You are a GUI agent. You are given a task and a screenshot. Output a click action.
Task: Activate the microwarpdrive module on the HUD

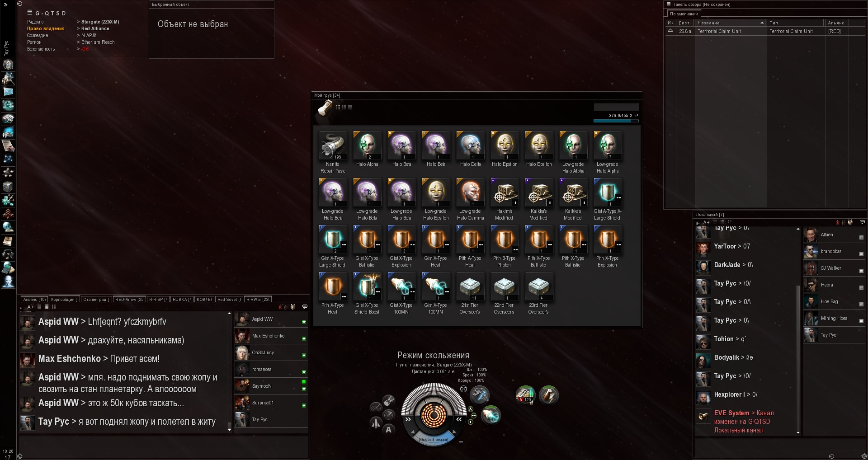[491, 415]
